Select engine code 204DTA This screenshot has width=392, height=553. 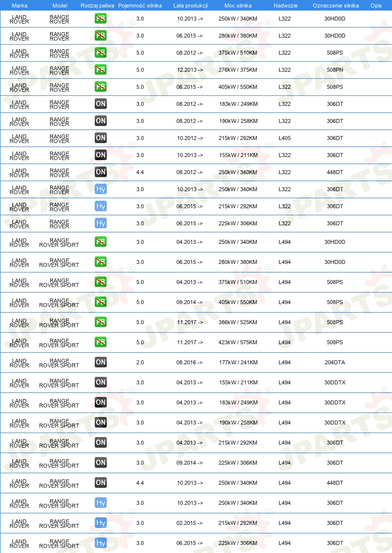(x=335, y=362)
